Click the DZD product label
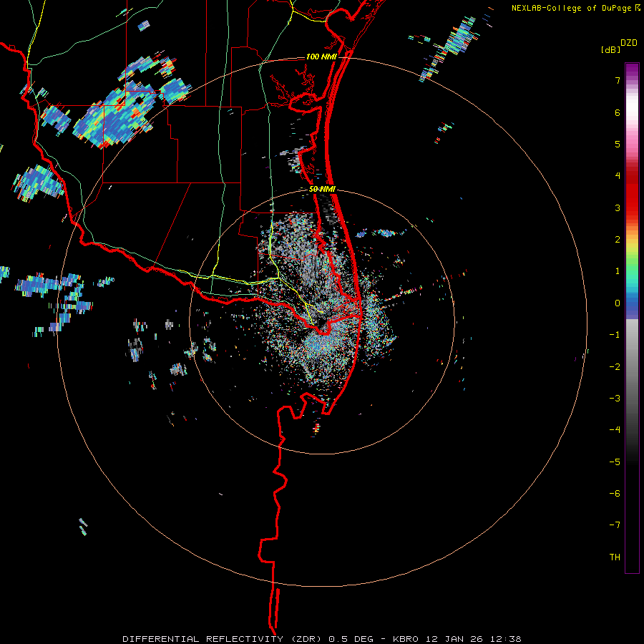Screen dimensions: 644x644 point(629,43)
